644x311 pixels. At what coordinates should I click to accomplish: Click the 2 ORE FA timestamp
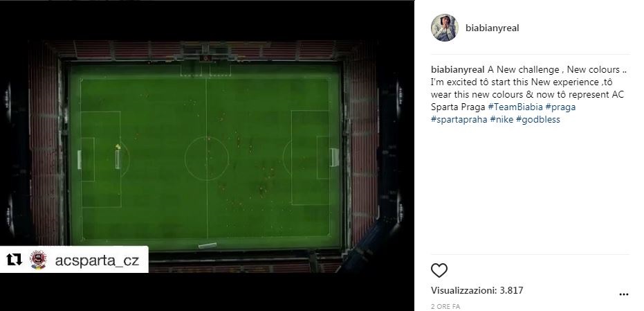tap(445, 306)
